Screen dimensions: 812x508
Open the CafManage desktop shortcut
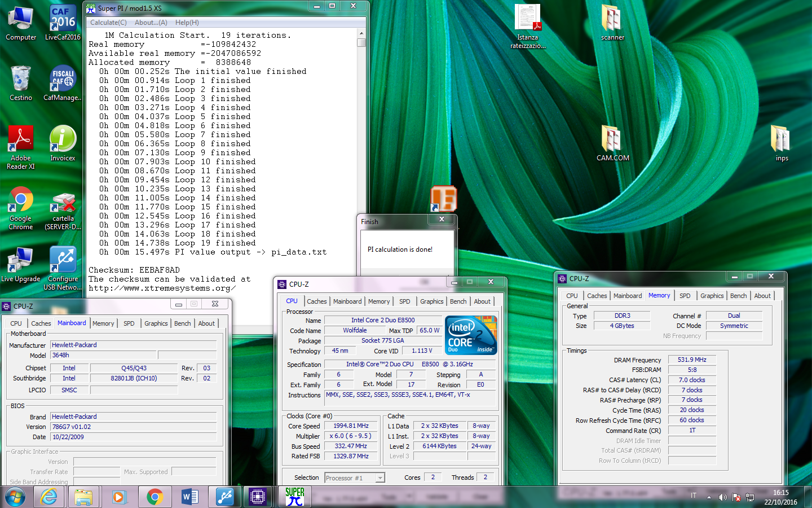tap(63, 84)
